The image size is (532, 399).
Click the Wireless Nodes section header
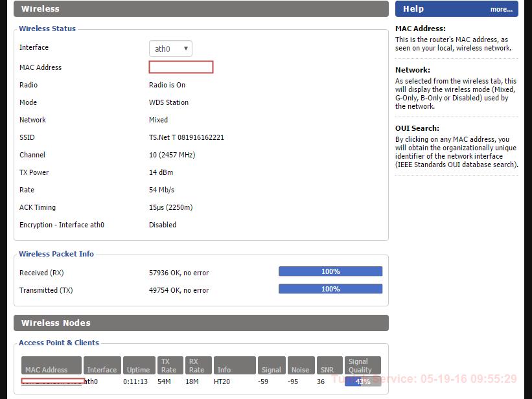(x=201, y=323)
